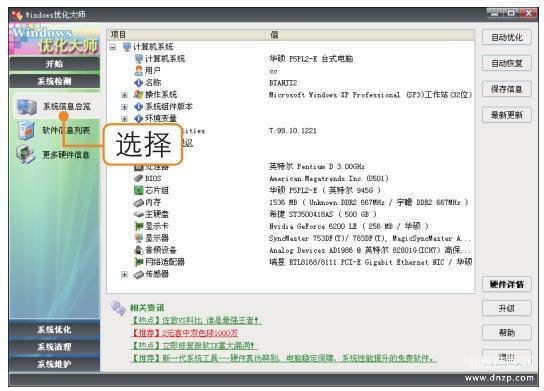Click the 内存 memory module icon

pos(139,202)
